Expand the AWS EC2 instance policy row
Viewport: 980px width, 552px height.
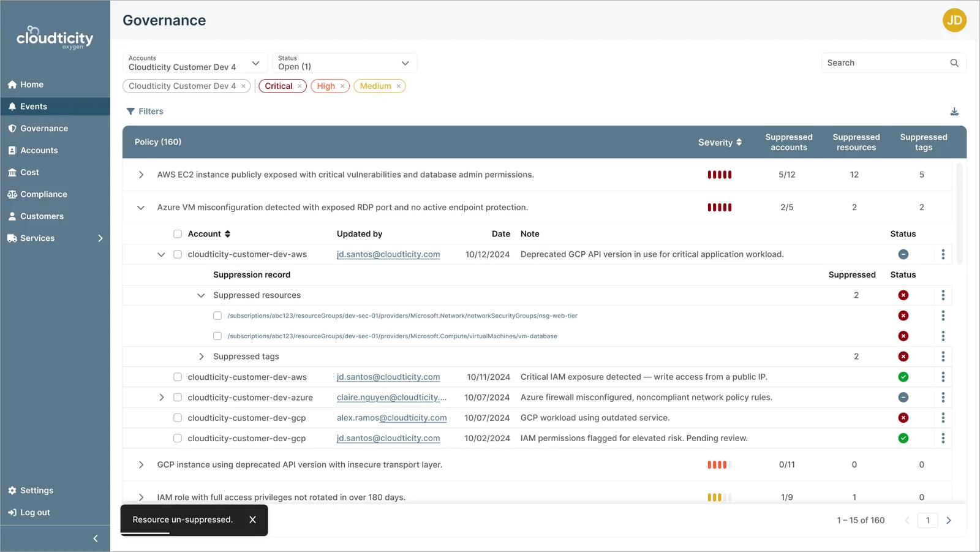pos(141,175)
